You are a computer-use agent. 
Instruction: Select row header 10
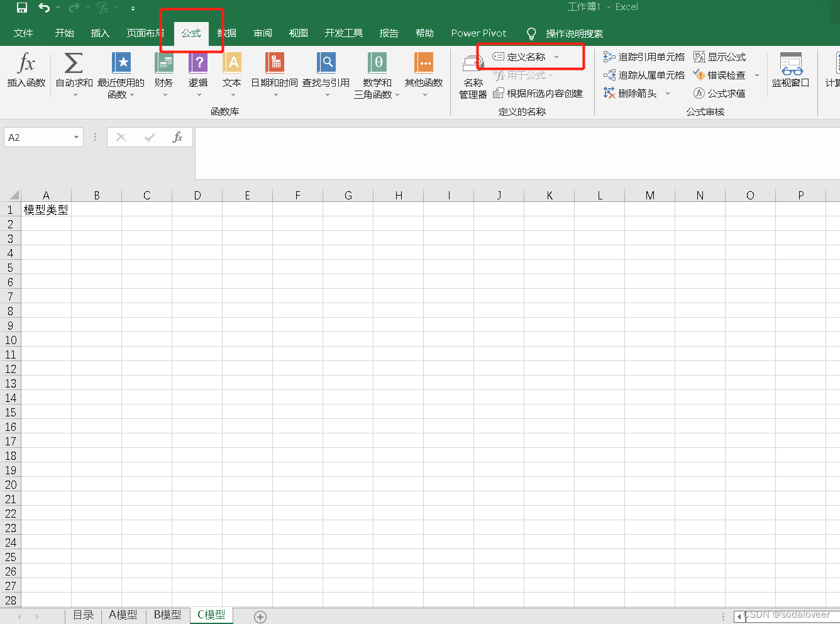(x=10, y=340)
